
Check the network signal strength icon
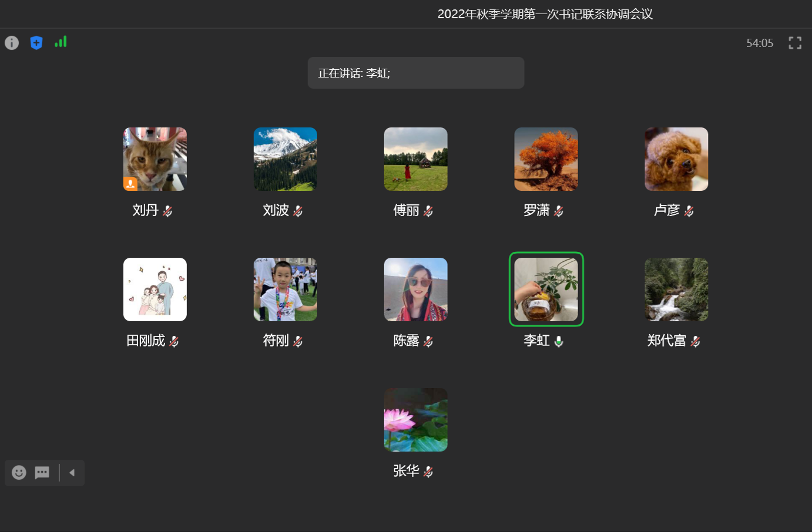(61, 42)
